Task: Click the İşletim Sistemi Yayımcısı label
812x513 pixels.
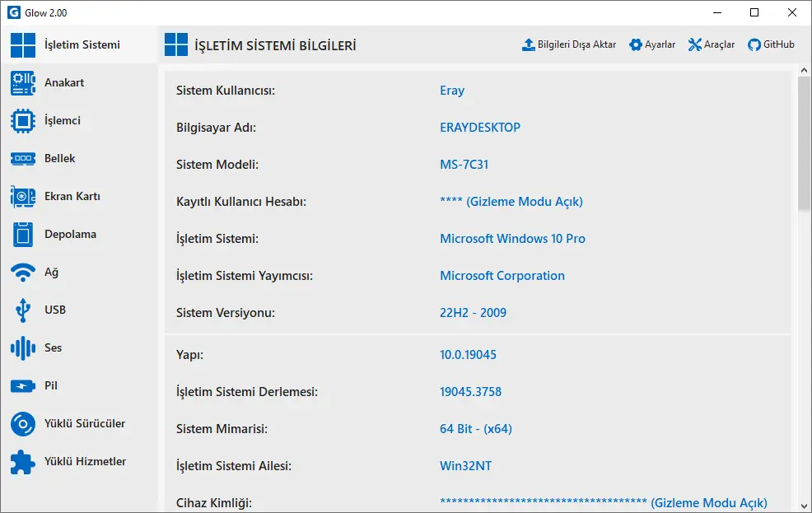Action: (245, 276)
